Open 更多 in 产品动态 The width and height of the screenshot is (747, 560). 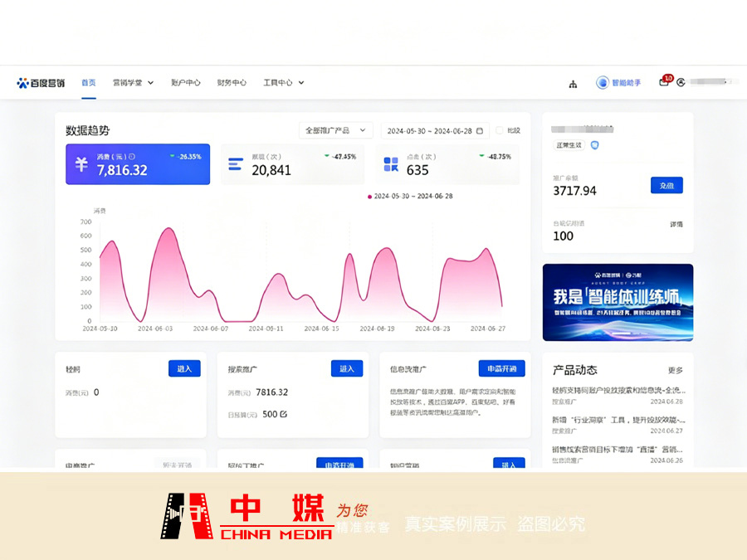pos(675,371)
